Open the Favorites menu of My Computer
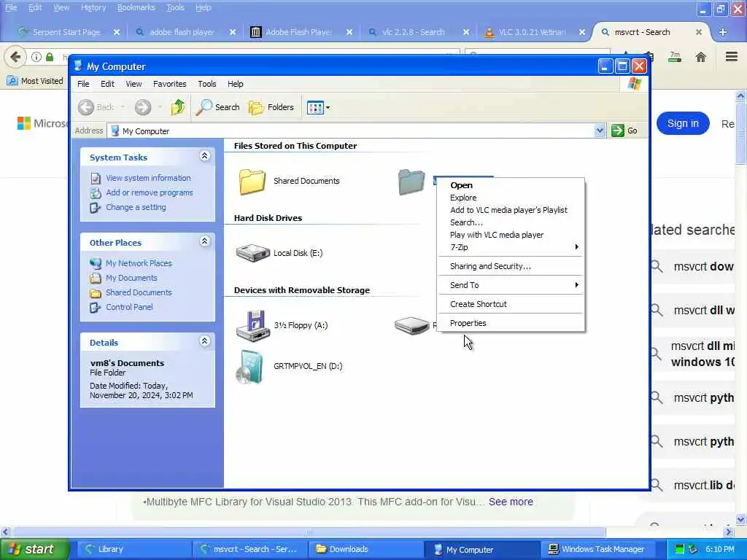 tap(169, 84)
